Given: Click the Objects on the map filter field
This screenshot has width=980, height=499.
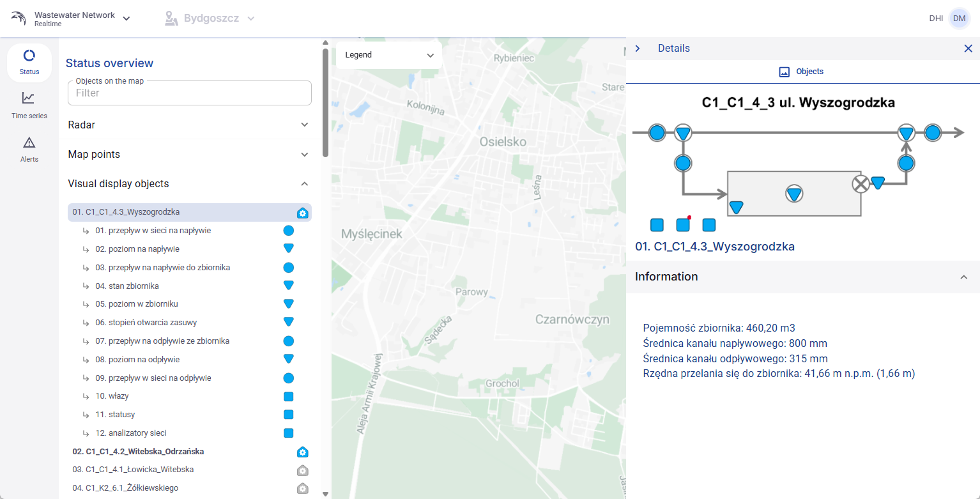Looking at the screenshot, I should 189,93.
